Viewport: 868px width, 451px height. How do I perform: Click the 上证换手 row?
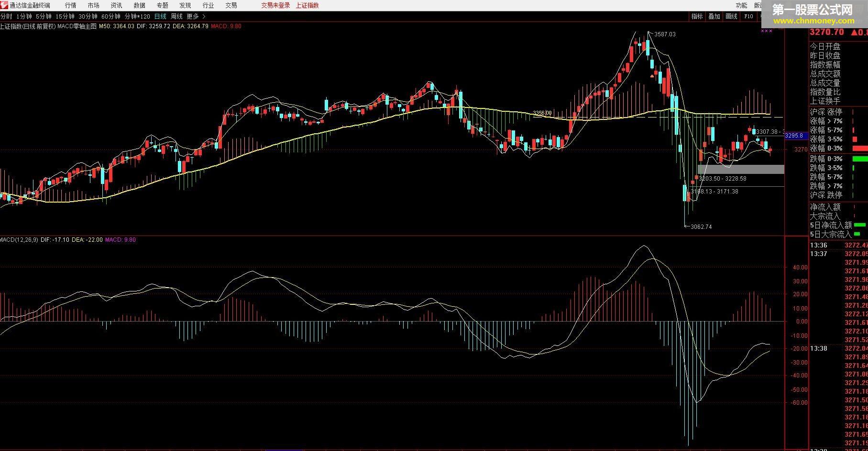point(838,101)
